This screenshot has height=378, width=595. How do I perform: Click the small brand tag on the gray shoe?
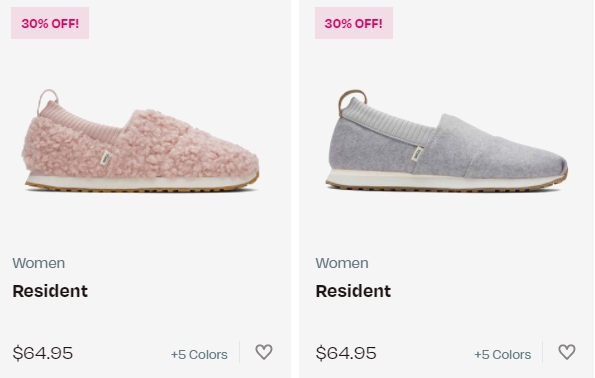[x=418, y=153]
